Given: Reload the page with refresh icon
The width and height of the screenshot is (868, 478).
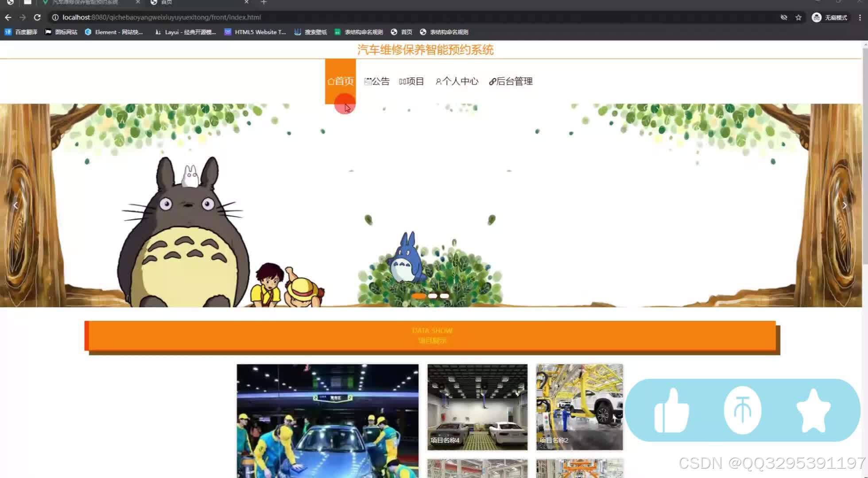Looking at the screenshot, I should click(x=37, y=17).
